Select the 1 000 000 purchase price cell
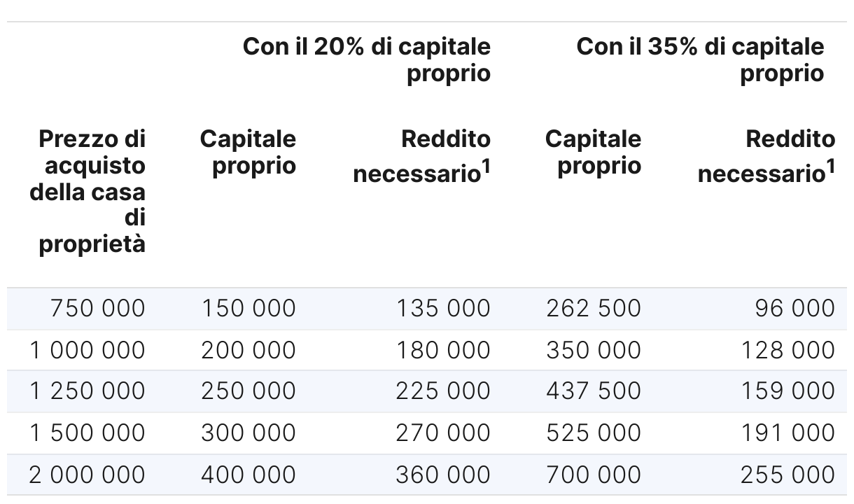Screen dimensions: 854x504 (x=87, y=350)
